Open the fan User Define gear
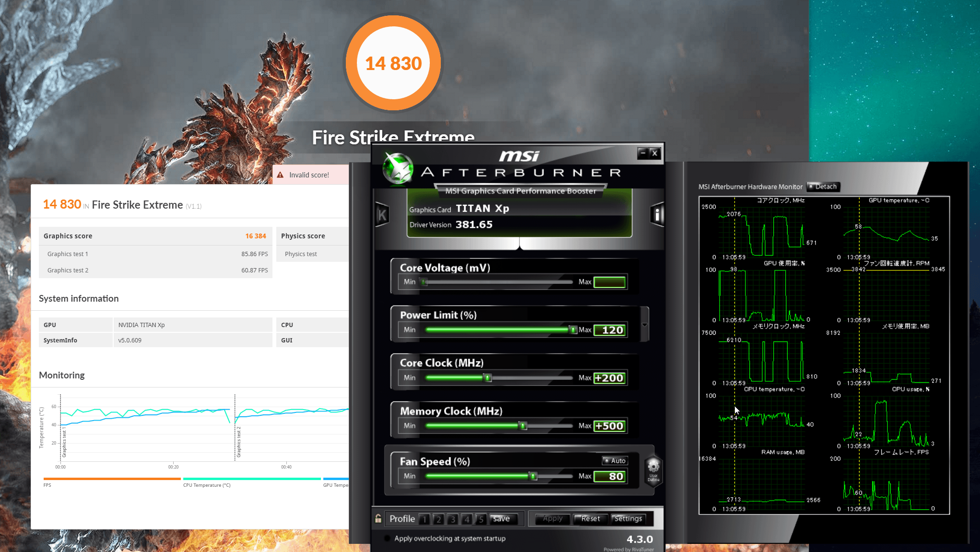Image resolution: width=980 pixels, height=552 pixels. coord(653,471)
